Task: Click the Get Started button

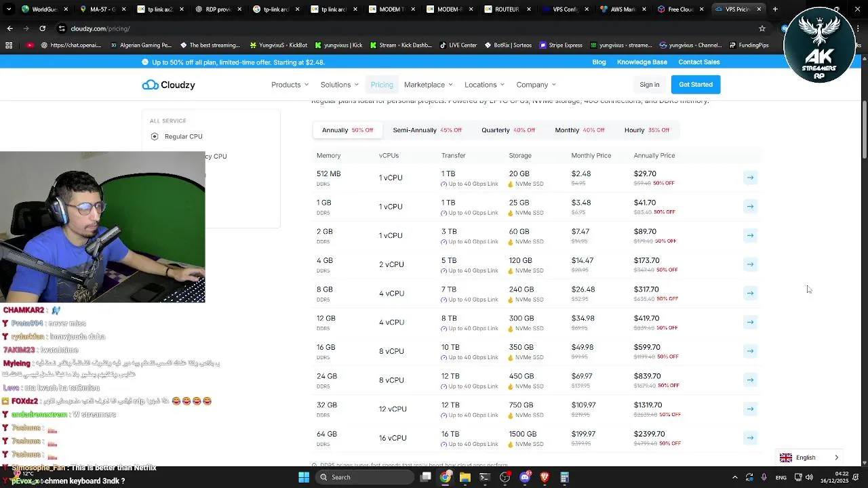Action: [696, 85]
